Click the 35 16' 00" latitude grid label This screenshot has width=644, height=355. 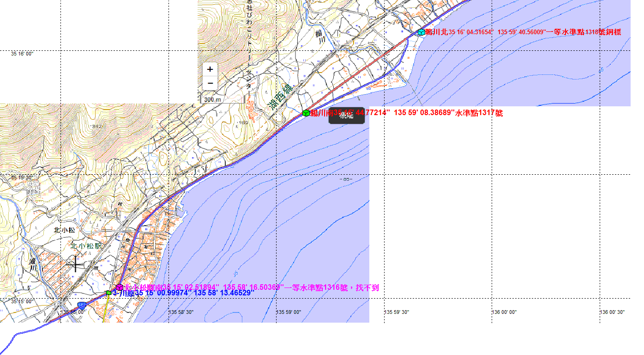[x=22, y=54]
